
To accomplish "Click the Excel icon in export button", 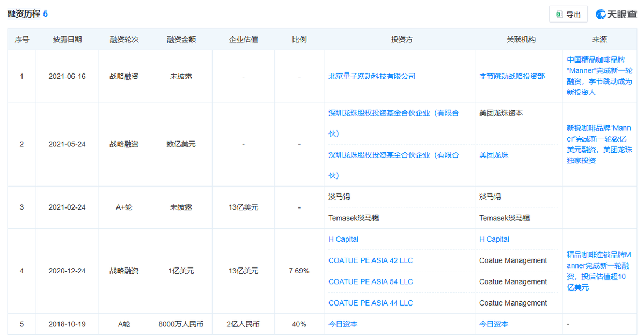I will pyautogui.click(x=559, y=14).
